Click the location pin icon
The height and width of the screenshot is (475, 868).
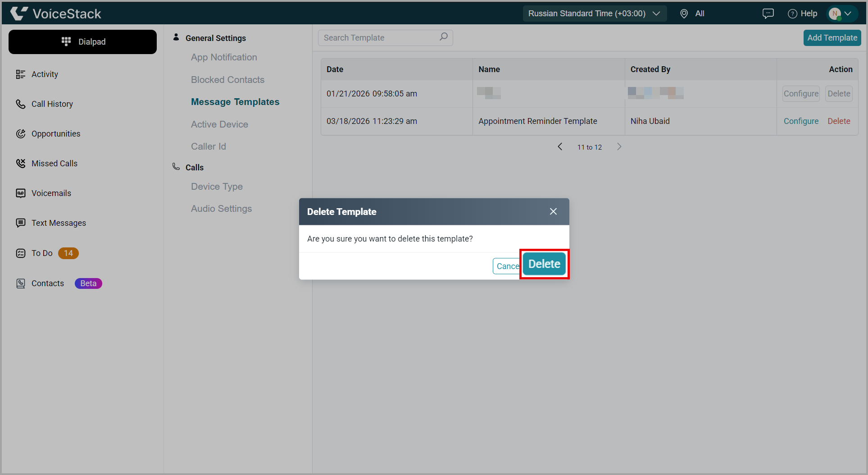click(684, 14)
